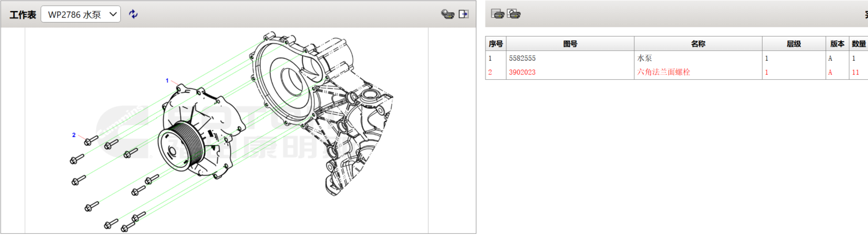The image size is (868, 235).
Task: Open the WP2786 水泵 worksheet dropdown
Action: [80, 14]
